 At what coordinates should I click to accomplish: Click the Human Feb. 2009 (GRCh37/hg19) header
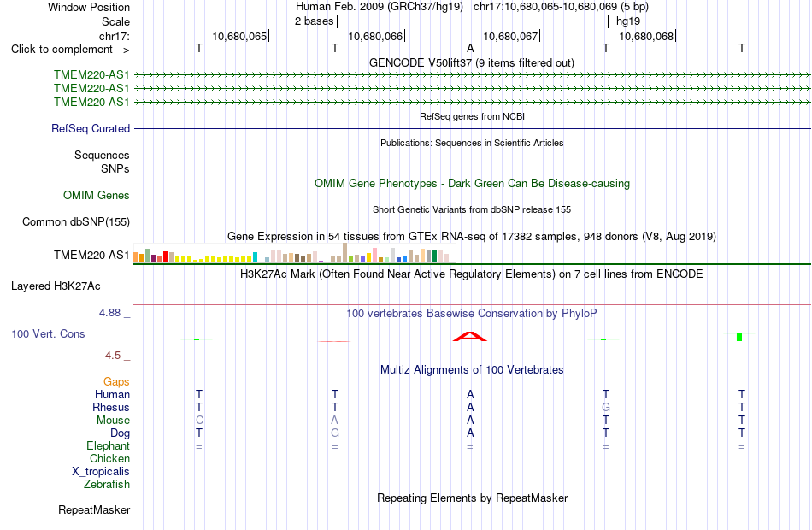379,7
